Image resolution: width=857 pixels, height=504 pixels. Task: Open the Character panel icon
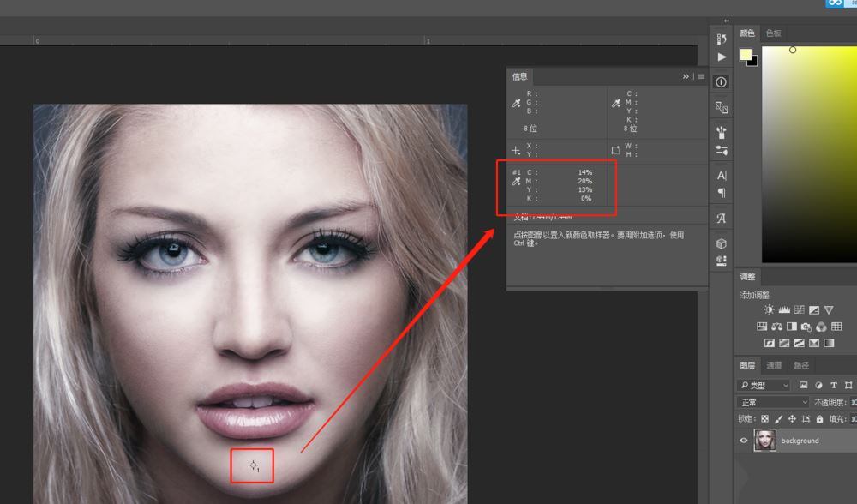click(x=722, y=176)
